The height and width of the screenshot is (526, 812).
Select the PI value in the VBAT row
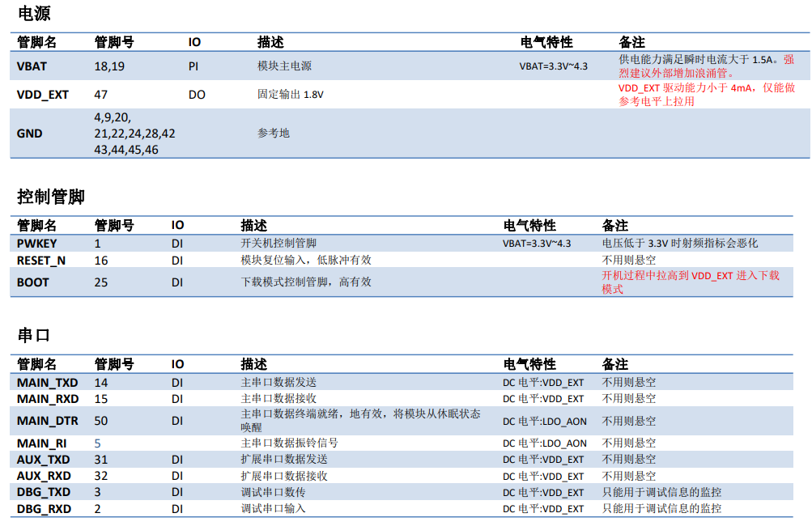[x=193, y=66]
